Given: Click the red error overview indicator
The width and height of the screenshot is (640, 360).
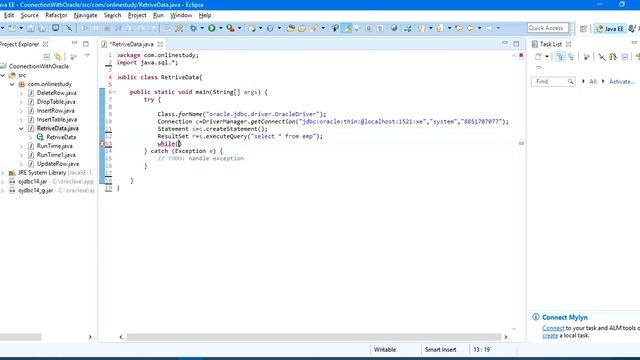Looking at the screenshot, I should (x=521, y=55).
